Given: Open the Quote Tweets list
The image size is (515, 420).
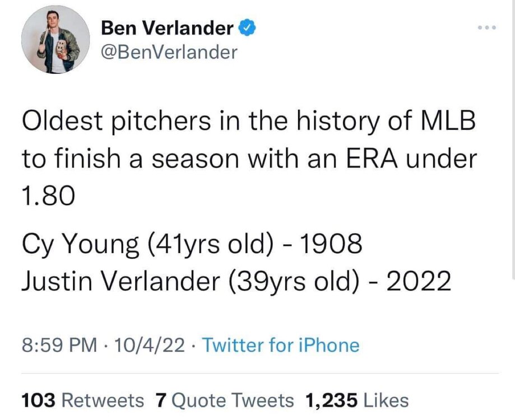Looking at the screenshot, I should pos(233,400).
